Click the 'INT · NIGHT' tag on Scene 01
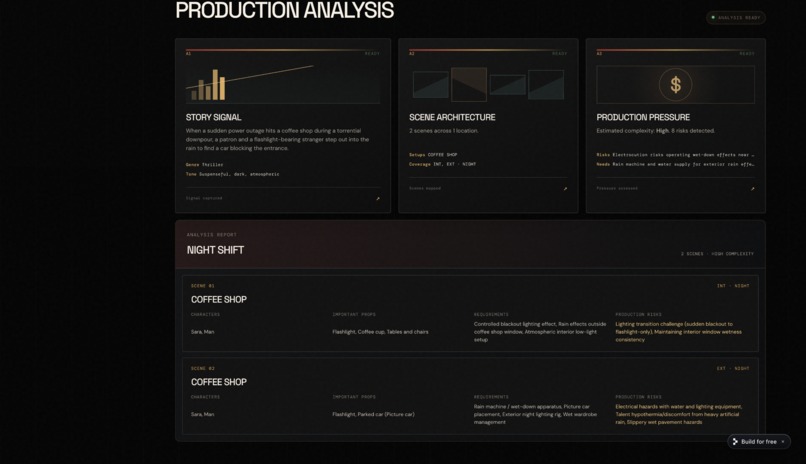This screenshot has height=464, width=806. pyautogui.click(x=733, y=286)
